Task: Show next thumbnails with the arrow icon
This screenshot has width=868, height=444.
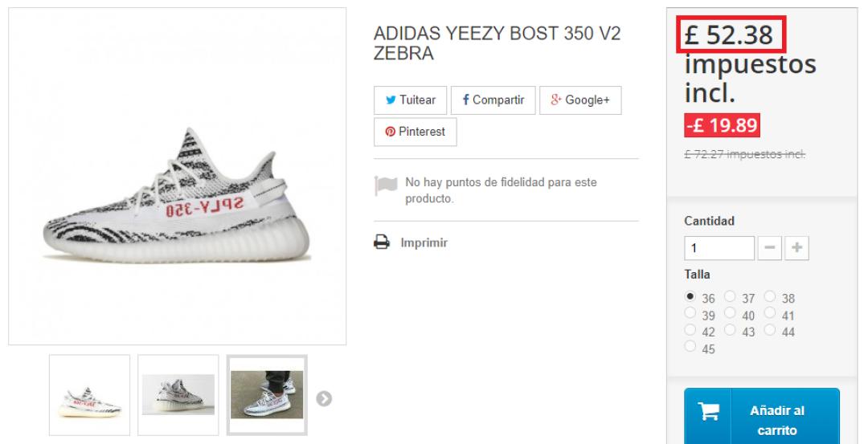Action: 324,399
